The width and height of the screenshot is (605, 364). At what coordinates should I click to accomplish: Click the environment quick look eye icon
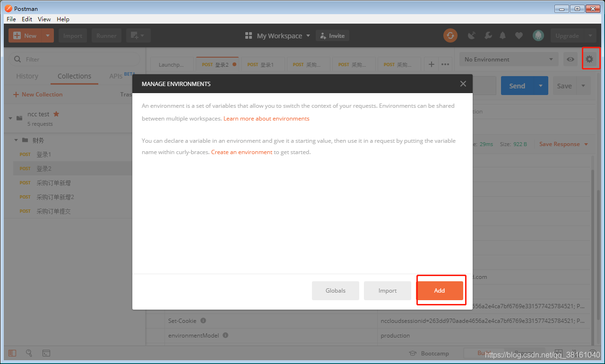571,59
